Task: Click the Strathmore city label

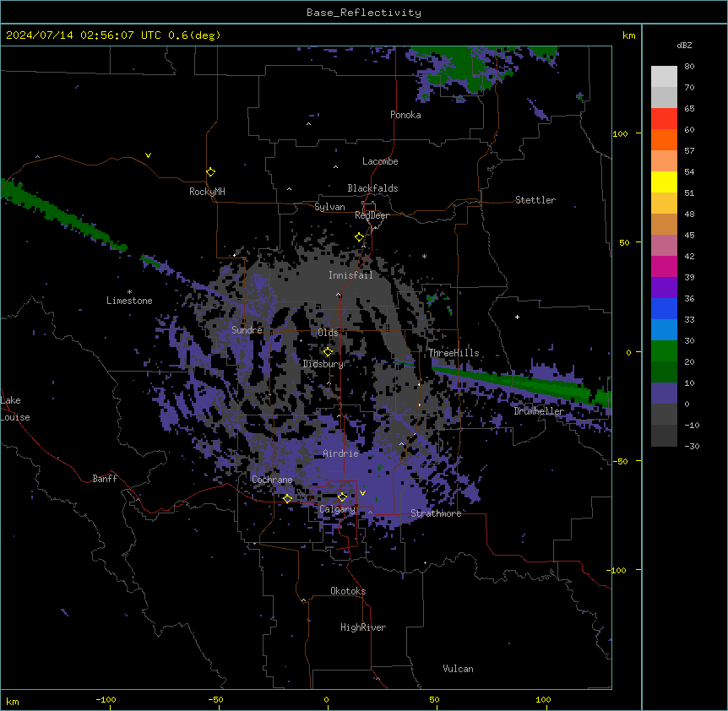Action: [x=436, y=513]
